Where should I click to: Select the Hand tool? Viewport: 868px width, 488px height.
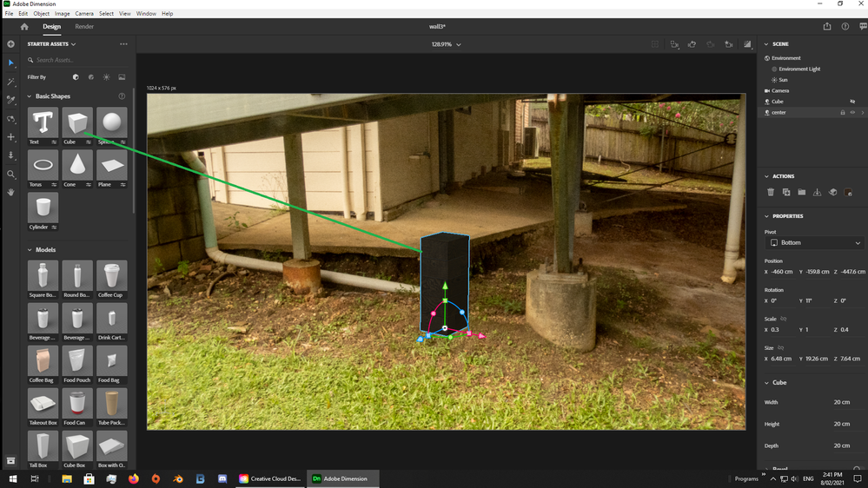10,193
